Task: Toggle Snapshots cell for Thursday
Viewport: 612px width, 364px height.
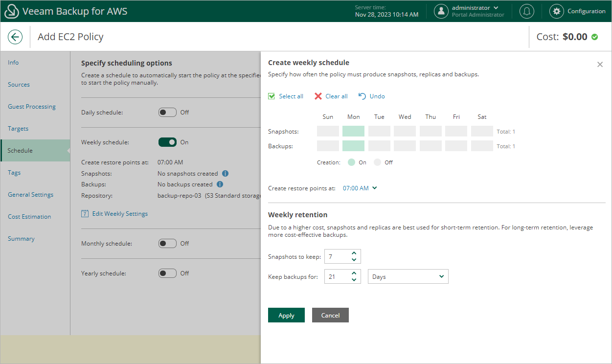Action: pos(431,131)
